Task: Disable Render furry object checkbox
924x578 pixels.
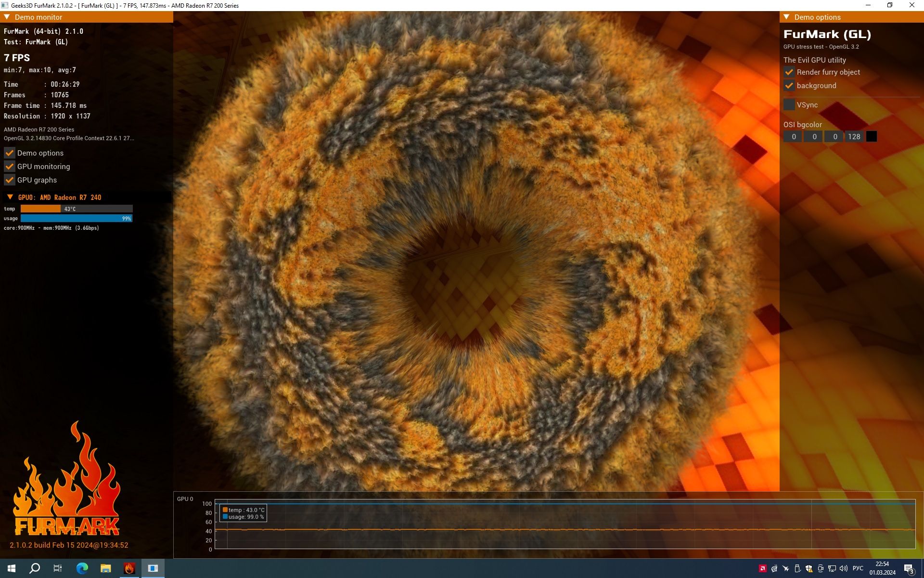Action: 789,72
